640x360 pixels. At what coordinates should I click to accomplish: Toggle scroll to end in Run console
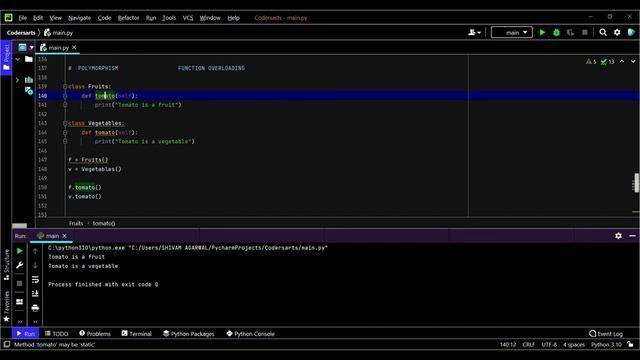coord(35,293)
